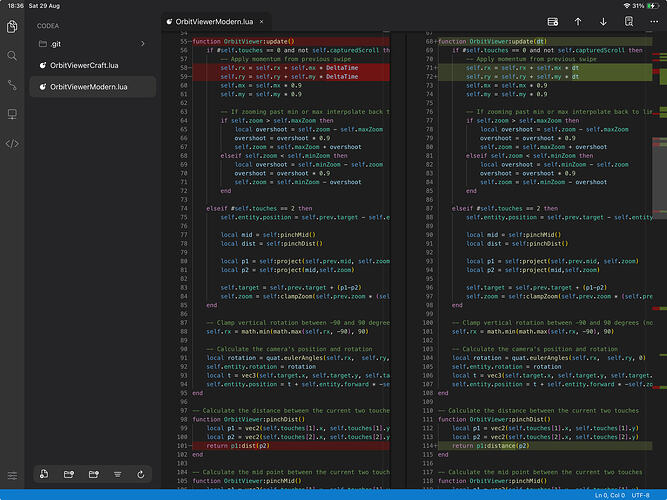
Task: Click 'local mid = self:pinchMid()' in left pane
Action: point(268,234)
